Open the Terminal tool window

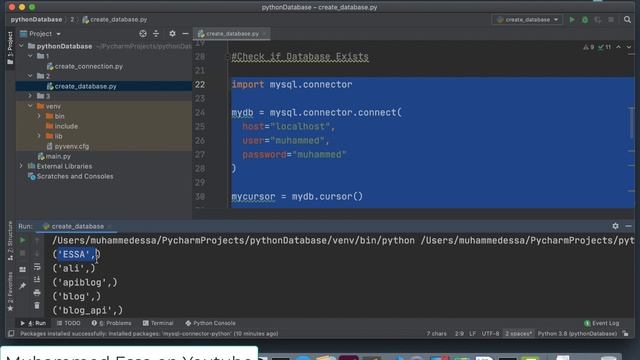(x=158, y=323)
